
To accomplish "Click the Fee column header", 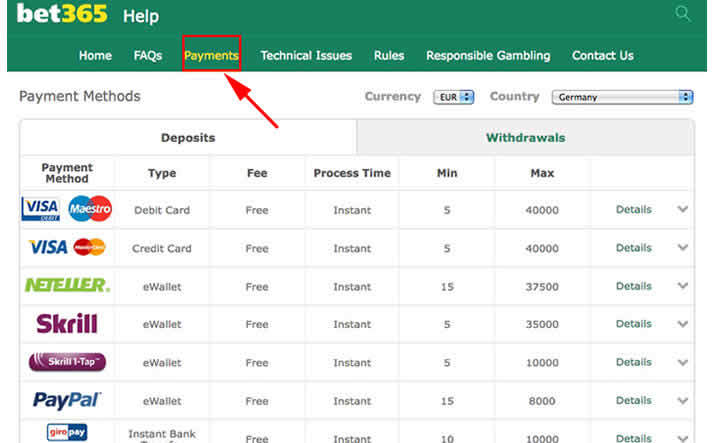I will pos(257,173).
